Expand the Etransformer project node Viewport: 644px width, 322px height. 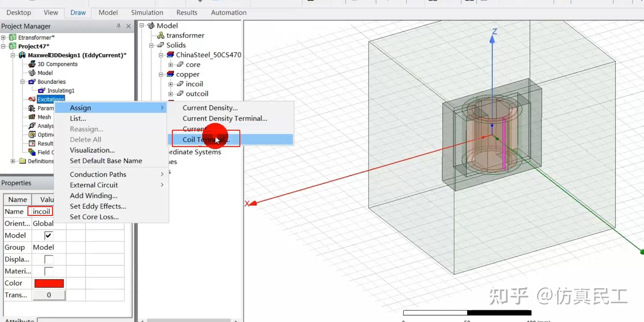coord(3,37)
